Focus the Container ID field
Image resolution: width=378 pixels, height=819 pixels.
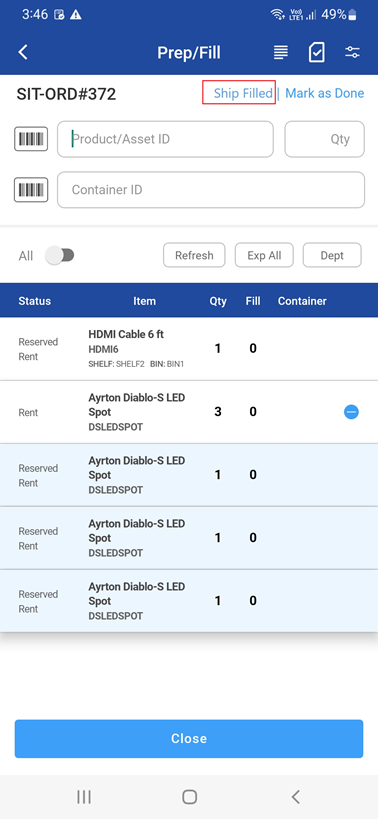(x=211, y=190)
